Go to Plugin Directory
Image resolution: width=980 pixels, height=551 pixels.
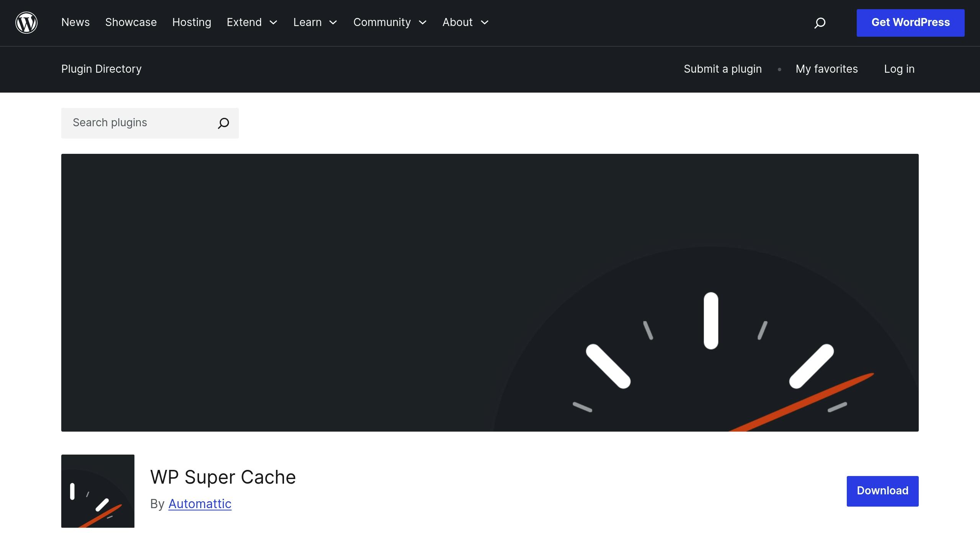101,69
